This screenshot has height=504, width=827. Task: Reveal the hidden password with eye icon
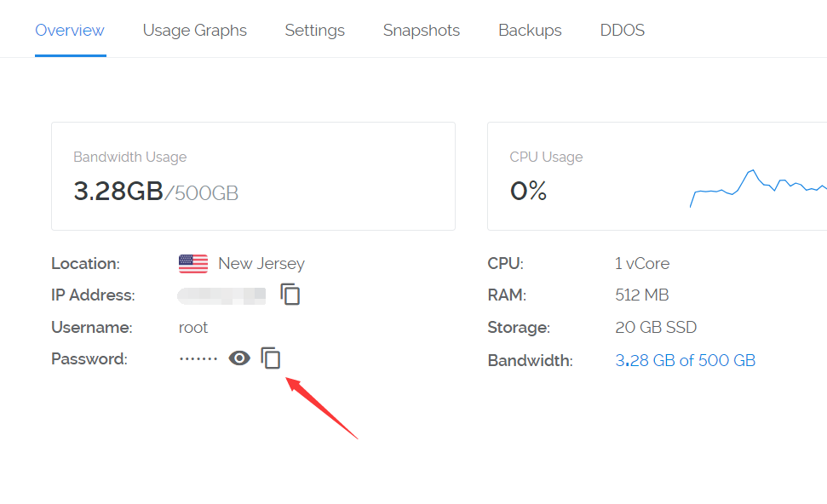click(x=239, y=358)
